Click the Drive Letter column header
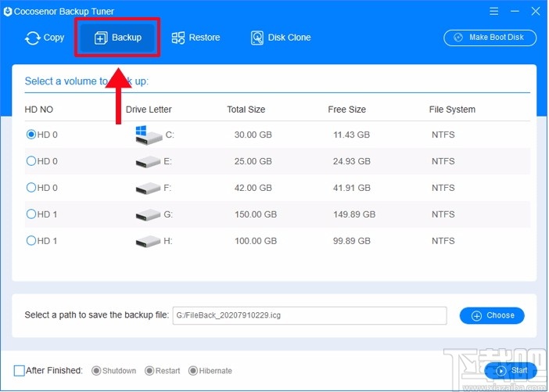Image resolution: width=549 pixels, height=392 pixels. [149, 110]
